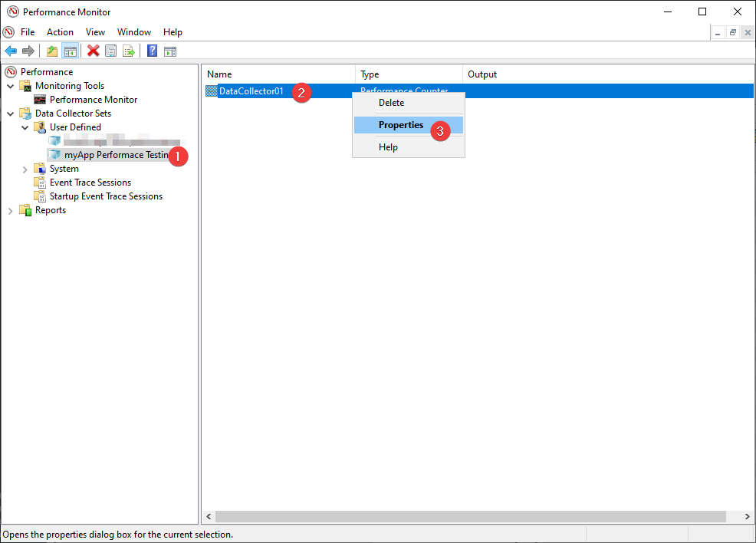Click the blue Help question mark icon

point(152,51)
